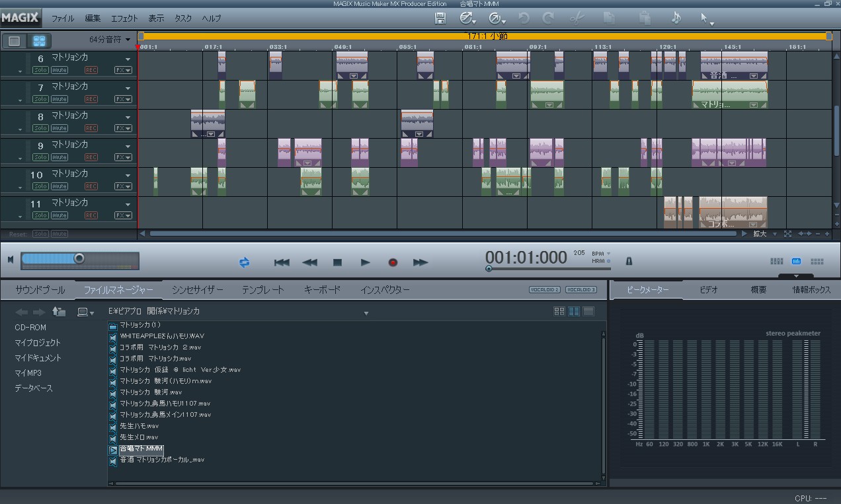
Task: Stop playback with the stop button
Action: (337, 262)
